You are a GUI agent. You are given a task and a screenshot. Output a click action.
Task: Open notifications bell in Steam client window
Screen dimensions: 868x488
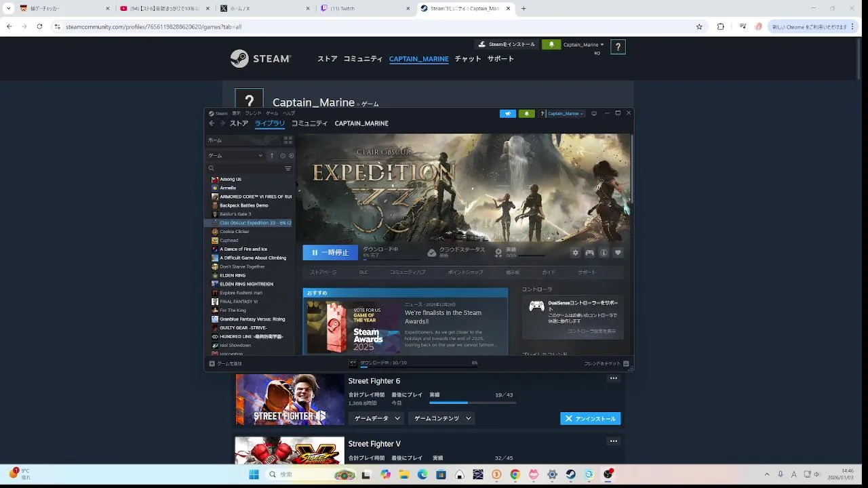click(526, 113)
